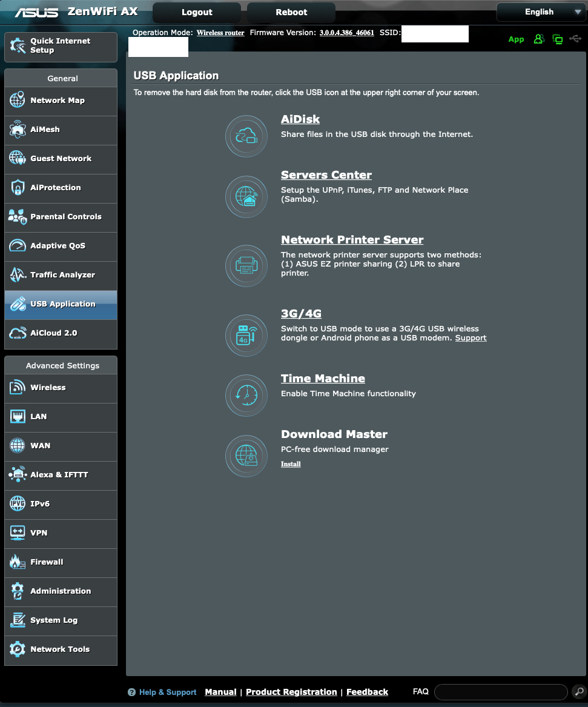The image size is (588, 707).
Task: Click the Quick Internet Setup wand icon
Action: [18, 45]
